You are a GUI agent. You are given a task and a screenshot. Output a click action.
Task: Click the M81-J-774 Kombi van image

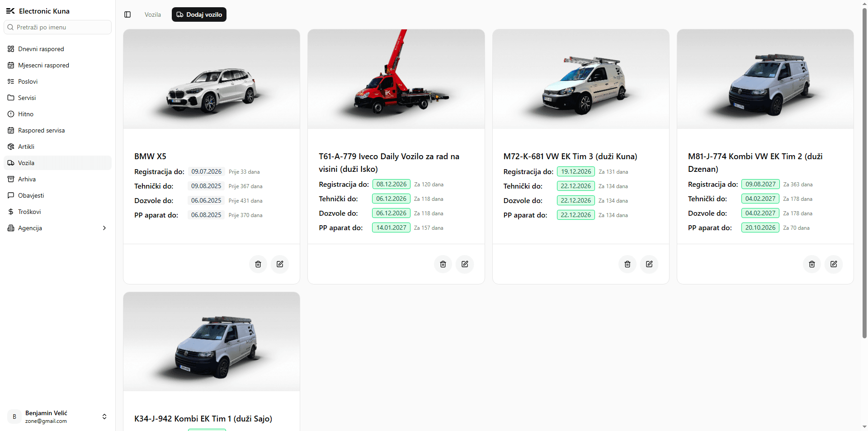(x=765, y=79)
